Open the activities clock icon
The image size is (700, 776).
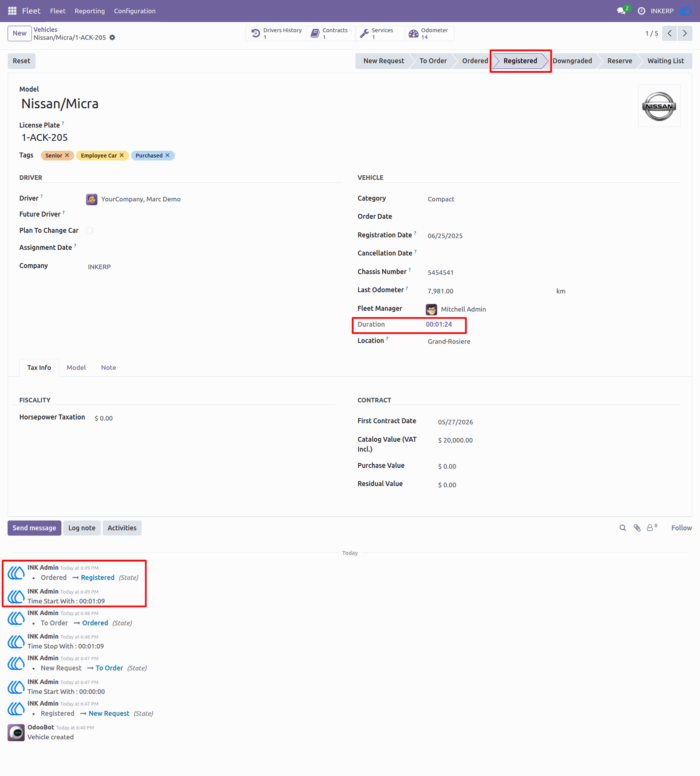coord(641,11)
